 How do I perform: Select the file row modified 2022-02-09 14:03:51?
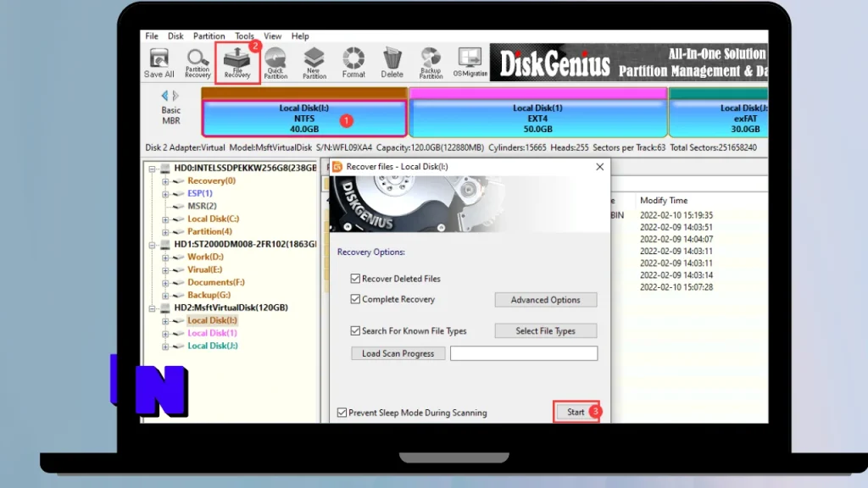[x=676, y=227]
